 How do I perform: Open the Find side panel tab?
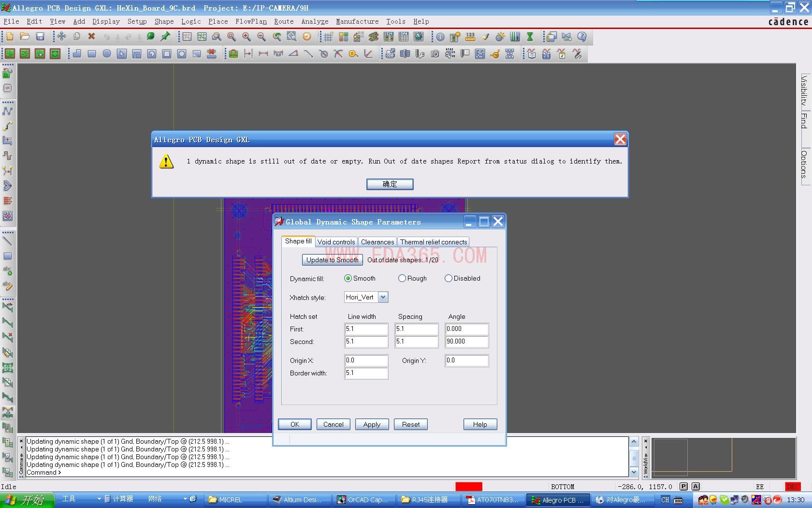804,121
